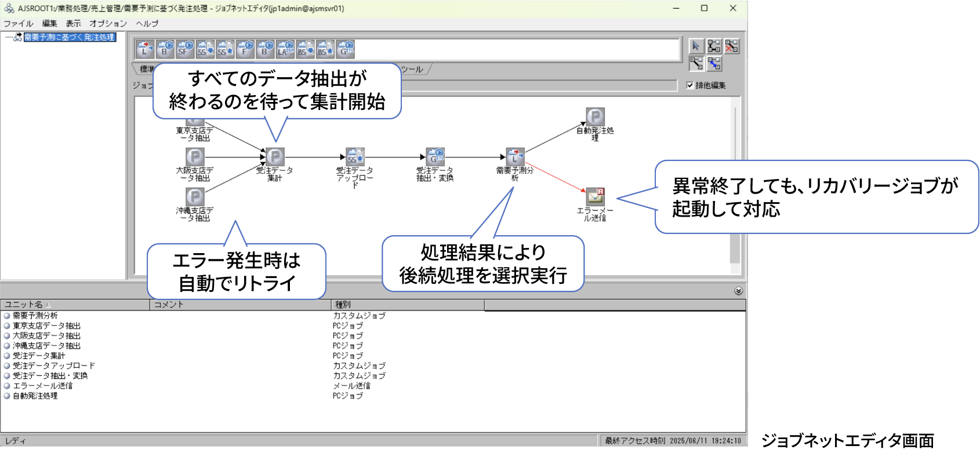
Task: Click the delete-connection tool with red X
Action: coord(732,46)
